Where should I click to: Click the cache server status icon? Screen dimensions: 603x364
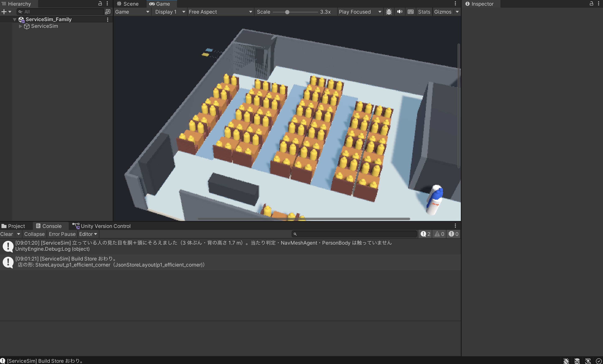[577, 361]
